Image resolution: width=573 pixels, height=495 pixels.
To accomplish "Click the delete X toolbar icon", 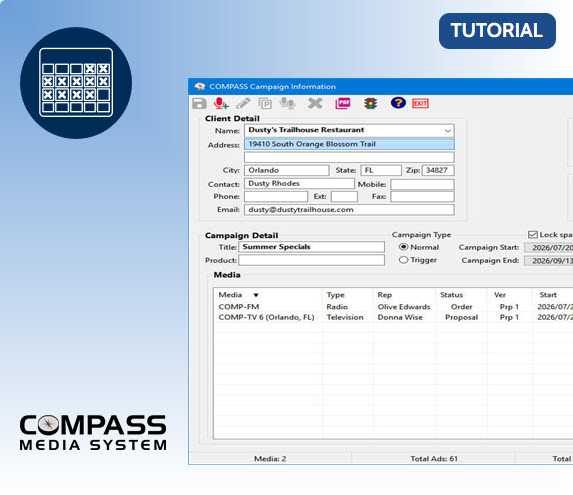I will [315, 103].
